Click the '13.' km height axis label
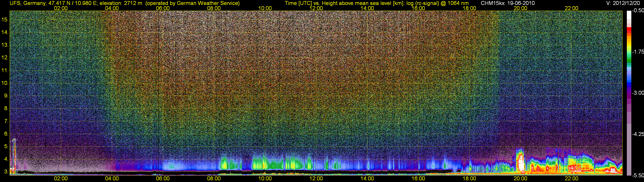Viewport: 644px width, 182px height. click(5, 45)
